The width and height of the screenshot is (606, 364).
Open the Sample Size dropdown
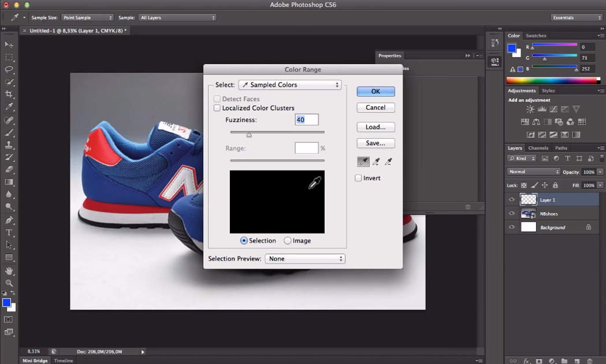coord(87,18)
